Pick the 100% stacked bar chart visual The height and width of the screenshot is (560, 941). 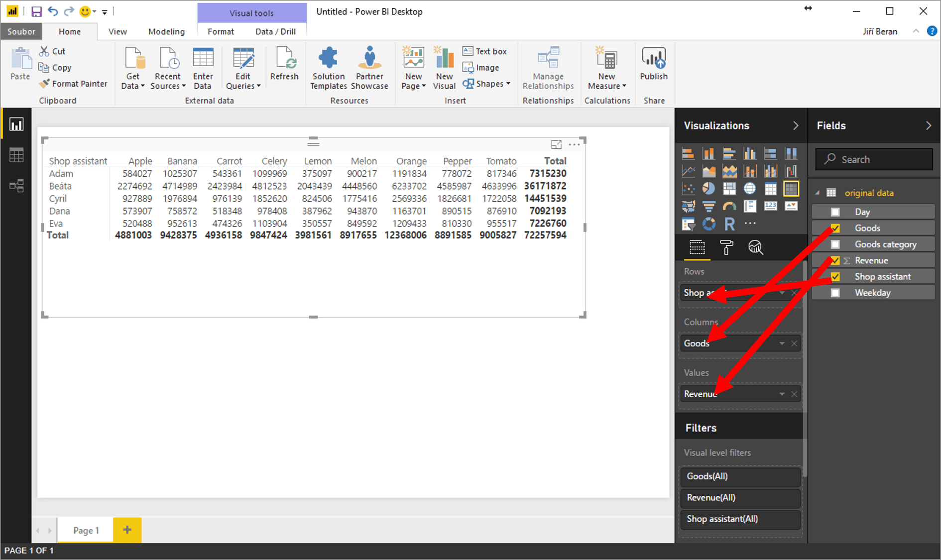(770, 154)
